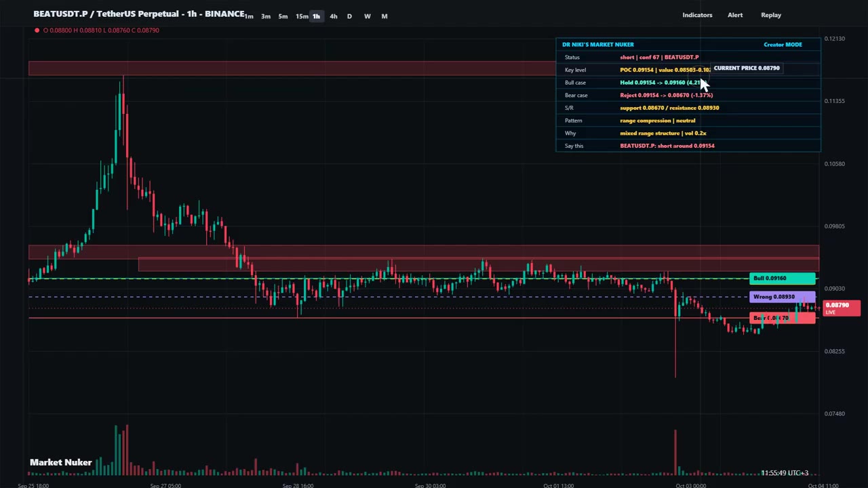The height and width of the screenshot is (488, 868).
Task: Click 'Oct 01 13:00' on time axis
Action: click(x=559, y=485)
